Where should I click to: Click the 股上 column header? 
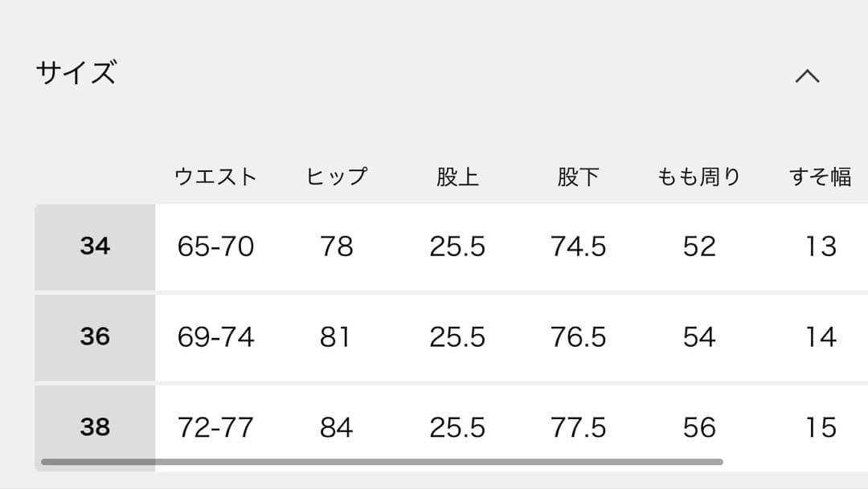click(457, 177)
